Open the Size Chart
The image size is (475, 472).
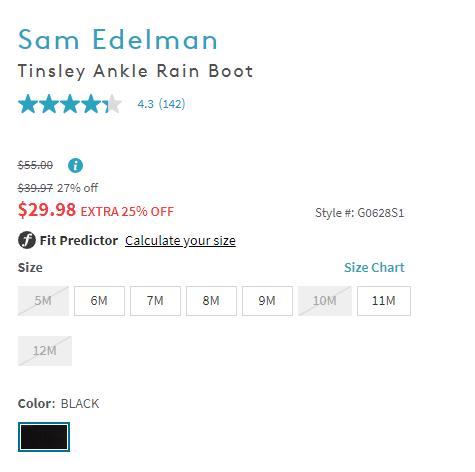tap(374, 267)
